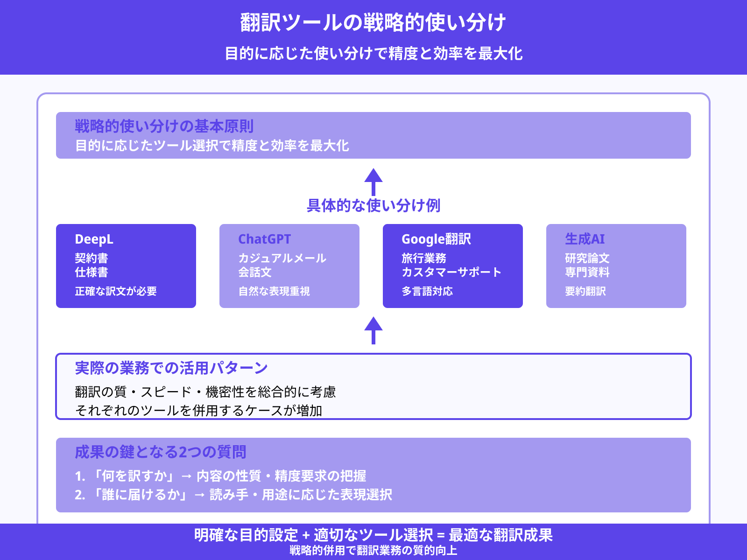Viewport: 747px width, 560px height.
Task: Click the main title 翻訳ツールの戦略的使い分け
Action: [x=373, y=22]
